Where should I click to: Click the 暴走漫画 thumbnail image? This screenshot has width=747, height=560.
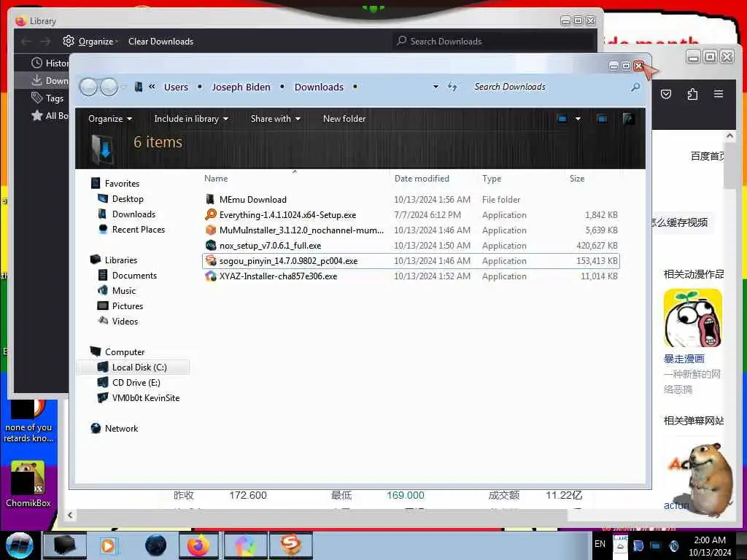[693, 318]
